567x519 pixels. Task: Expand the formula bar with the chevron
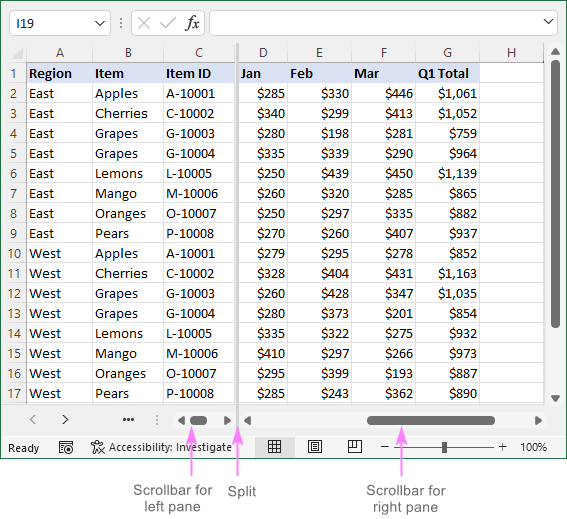tap(549, 22)
